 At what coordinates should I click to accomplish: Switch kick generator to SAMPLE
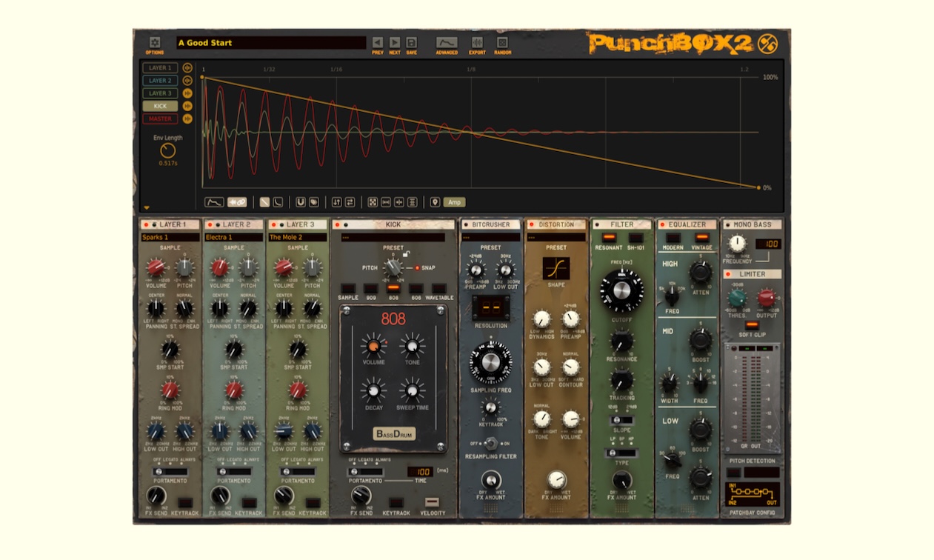tap(347, 288)
